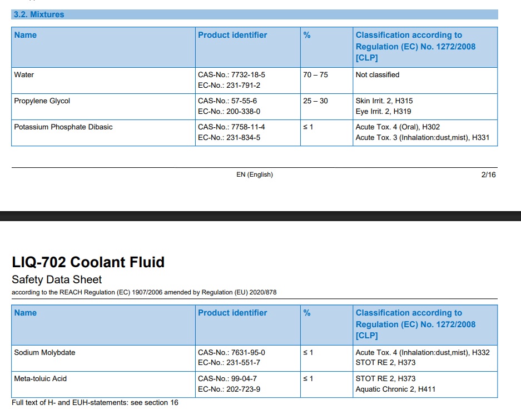Viewport: 521px width, 420px height.
Task: Click the H- and EUH-statements footnote text
Action: coord(95,403)
